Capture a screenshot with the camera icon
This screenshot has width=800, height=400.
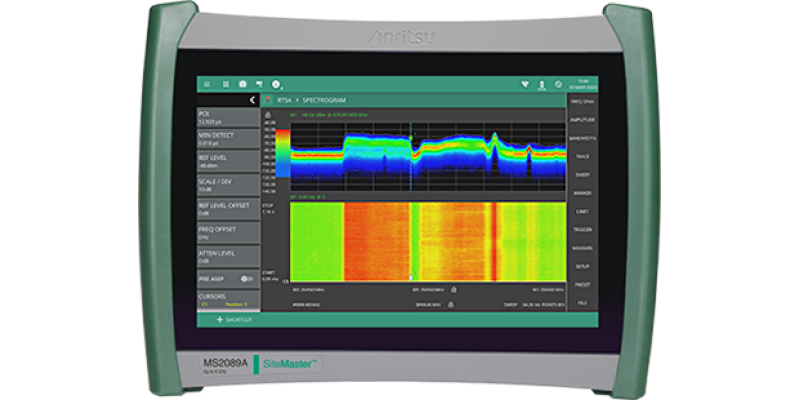(243, 84)
